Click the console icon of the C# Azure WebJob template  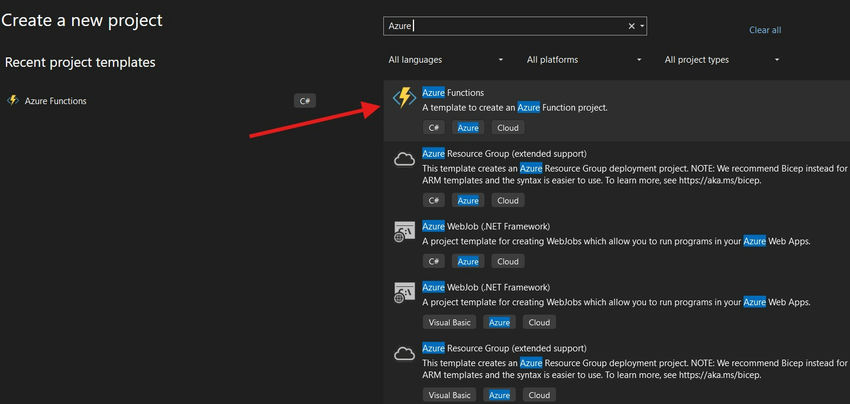[404, 232]
